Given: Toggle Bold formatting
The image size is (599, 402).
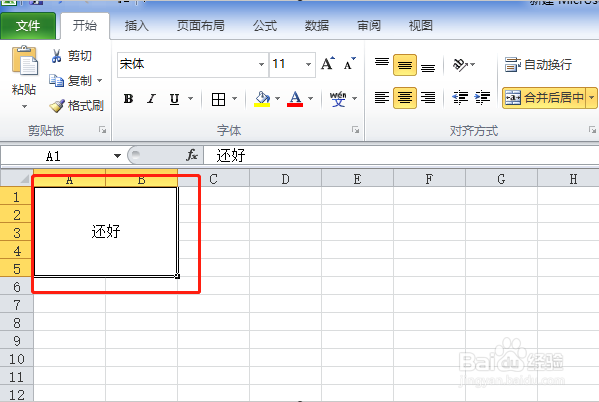Looking at the screenshot, I should point(129,99).
